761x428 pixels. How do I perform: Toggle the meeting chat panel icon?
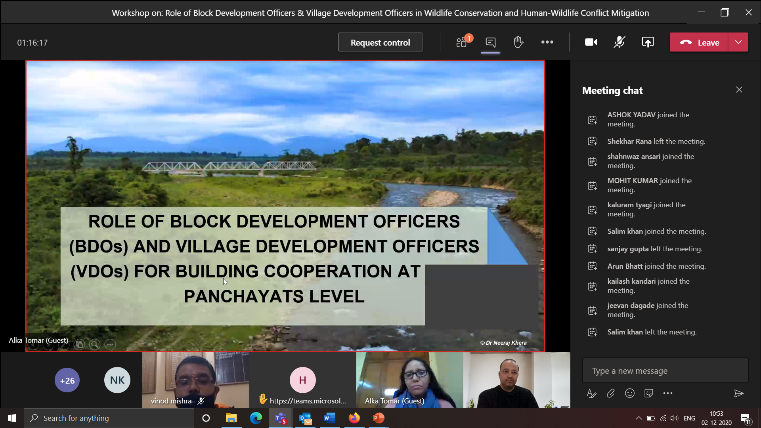tap(491, 42)
